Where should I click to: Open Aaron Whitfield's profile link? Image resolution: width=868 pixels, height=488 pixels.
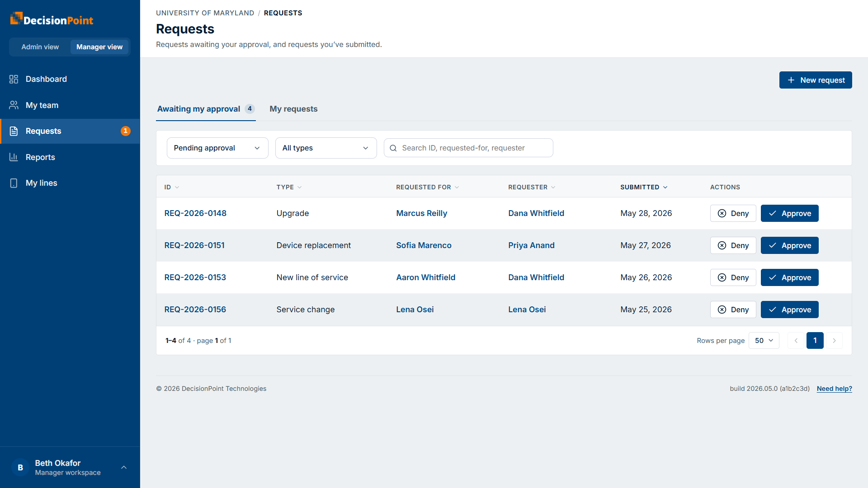pyautogui.click(x=425, y=277)
